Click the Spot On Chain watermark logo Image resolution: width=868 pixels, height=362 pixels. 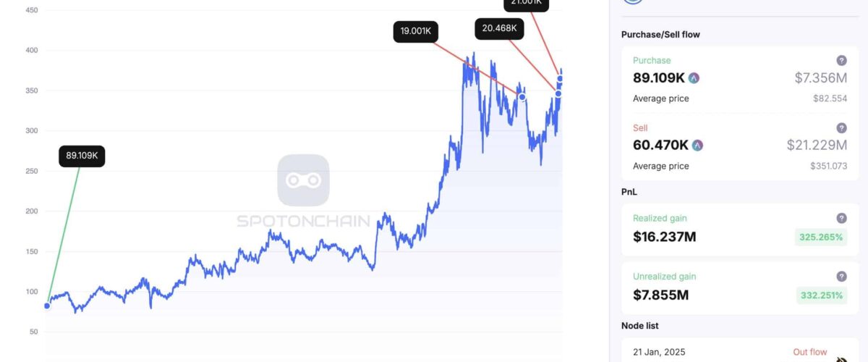303,180
